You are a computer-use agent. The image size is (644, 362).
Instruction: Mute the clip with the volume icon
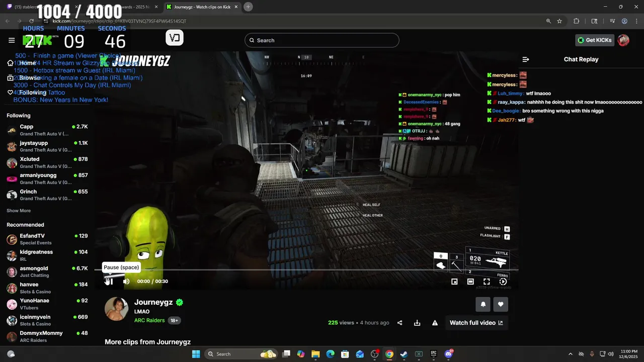coord(126,282)
